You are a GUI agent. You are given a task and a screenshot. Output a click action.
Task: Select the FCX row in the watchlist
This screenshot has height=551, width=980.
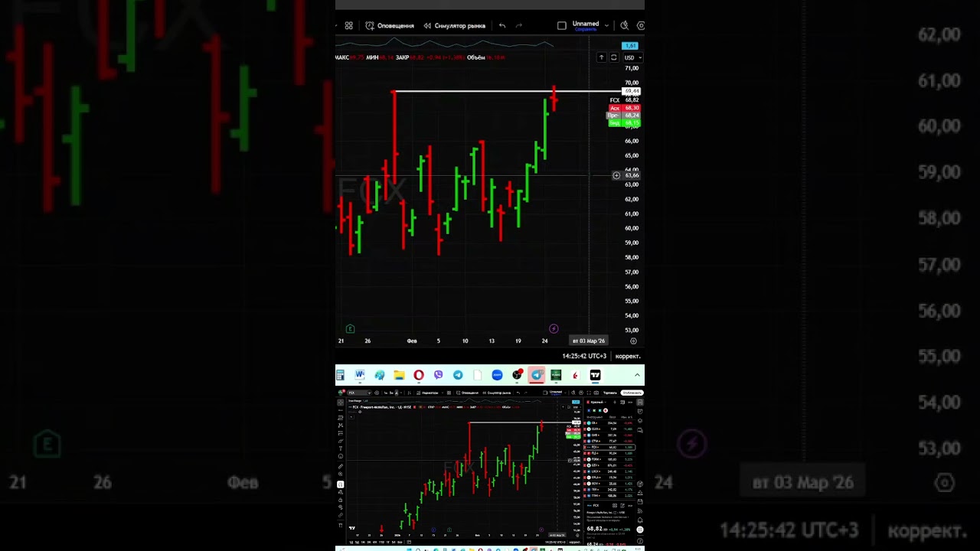coord(609,447)
